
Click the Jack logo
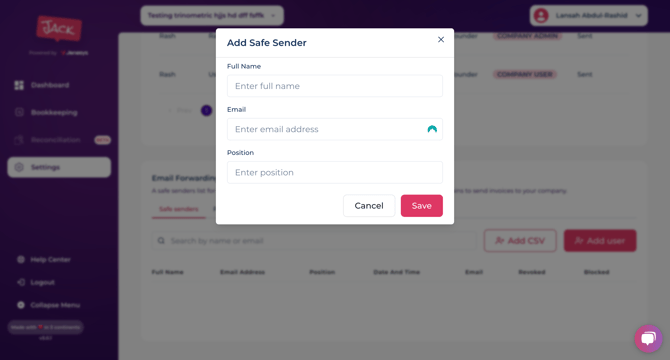(x=59, y=29)
